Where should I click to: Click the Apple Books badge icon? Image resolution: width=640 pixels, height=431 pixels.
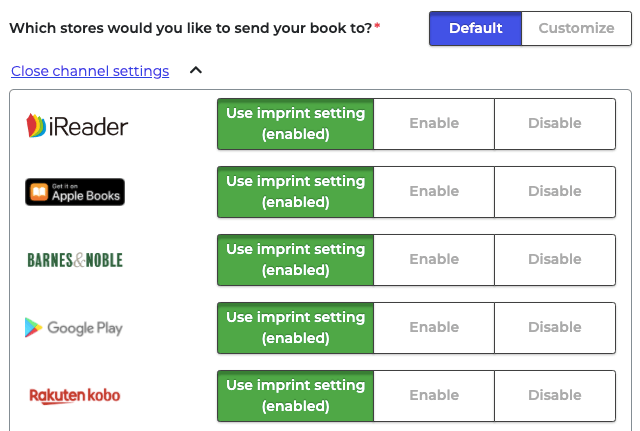tap(75, 192)
